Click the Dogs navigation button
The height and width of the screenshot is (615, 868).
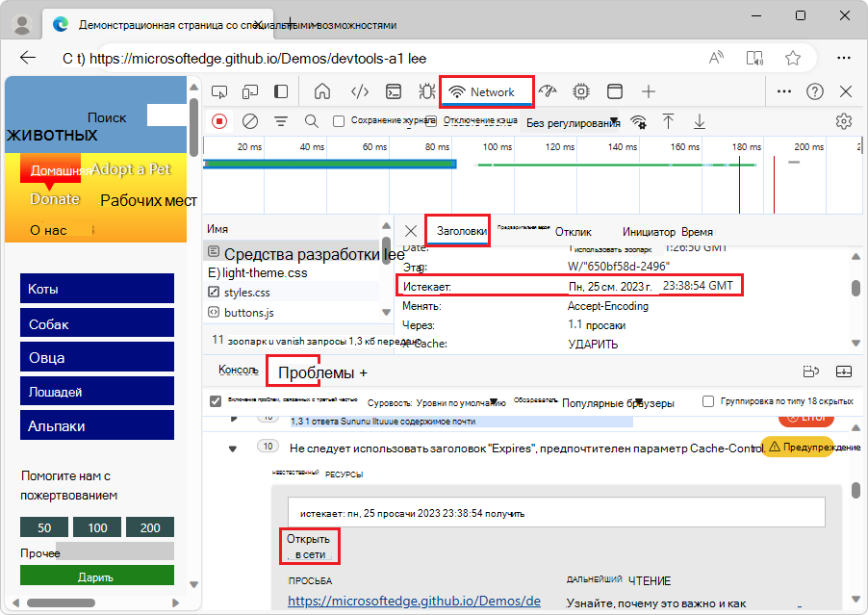(97, 323)
